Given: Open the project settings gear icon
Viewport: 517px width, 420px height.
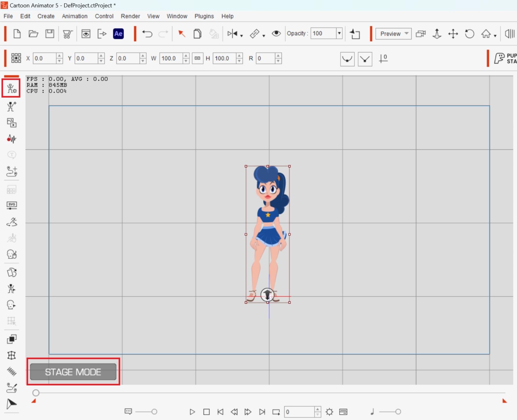Looking at the screenshot, I should click(329, 412).
